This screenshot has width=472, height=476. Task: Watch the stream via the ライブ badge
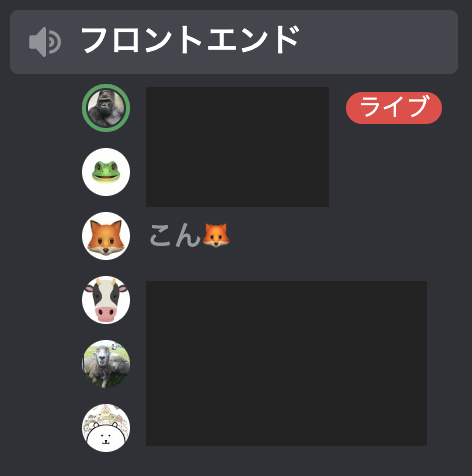(x=394, y=108)
